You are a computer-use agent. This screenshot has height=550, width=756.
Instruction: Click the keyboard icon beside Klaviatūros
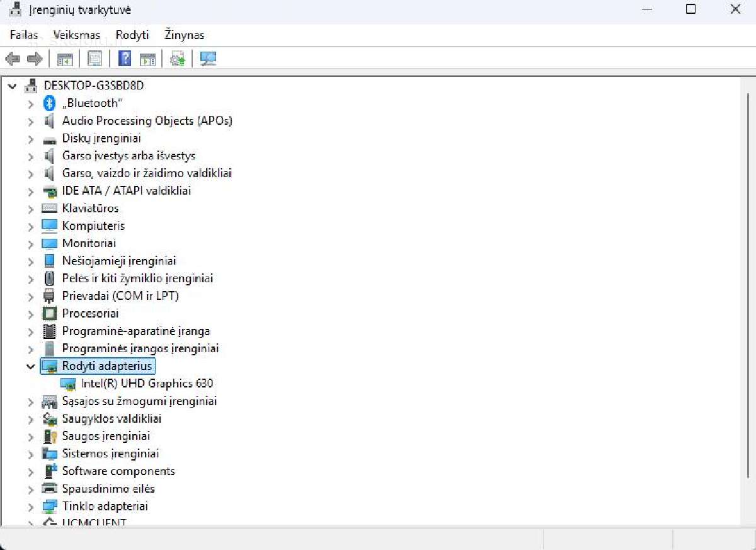(x=49, y=209)
